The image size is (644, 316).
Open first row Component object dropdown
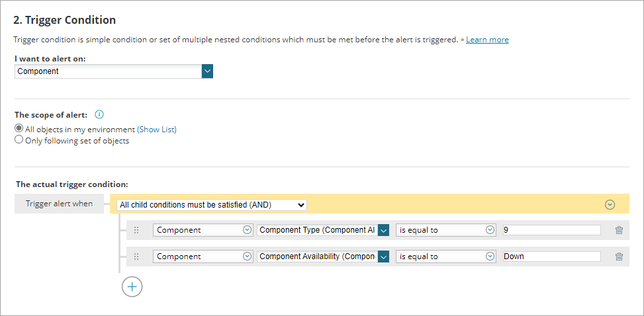click(203, 230)
